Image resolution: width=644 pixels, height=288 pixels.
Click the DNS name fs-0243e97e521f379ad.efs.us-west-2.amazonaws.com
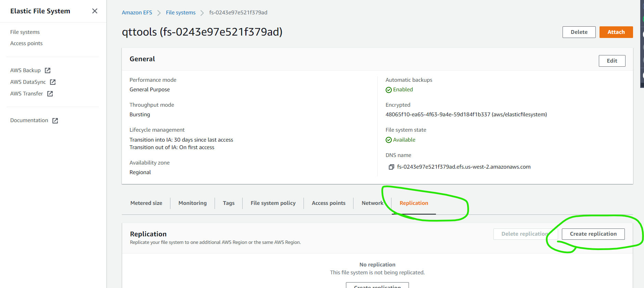pos(464,167)
